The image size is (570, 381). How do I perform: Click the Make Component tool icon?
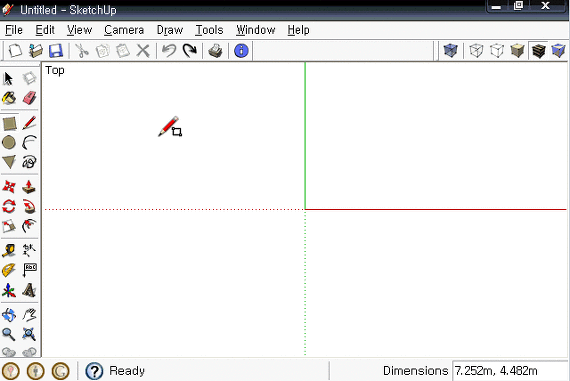click(29, 78)
